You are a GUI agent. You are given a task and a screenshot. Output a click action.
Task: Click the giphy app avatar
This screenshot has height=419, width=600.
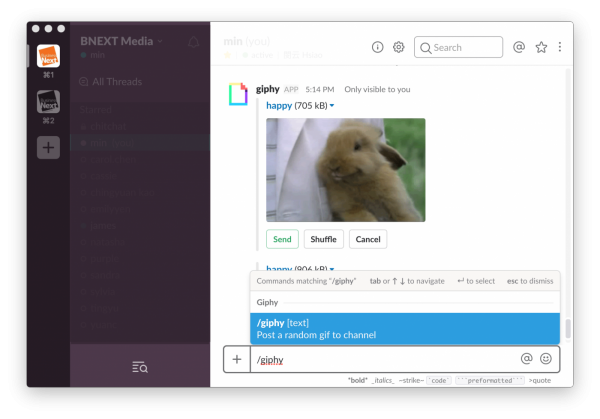tap(238, 94)
